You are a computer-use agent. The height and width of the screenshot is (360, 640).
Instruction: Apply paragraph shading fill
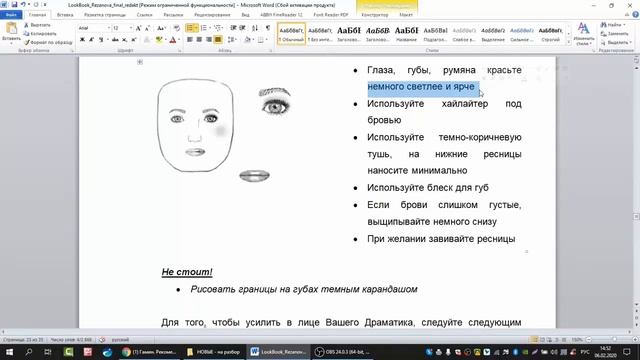[247, 40]
